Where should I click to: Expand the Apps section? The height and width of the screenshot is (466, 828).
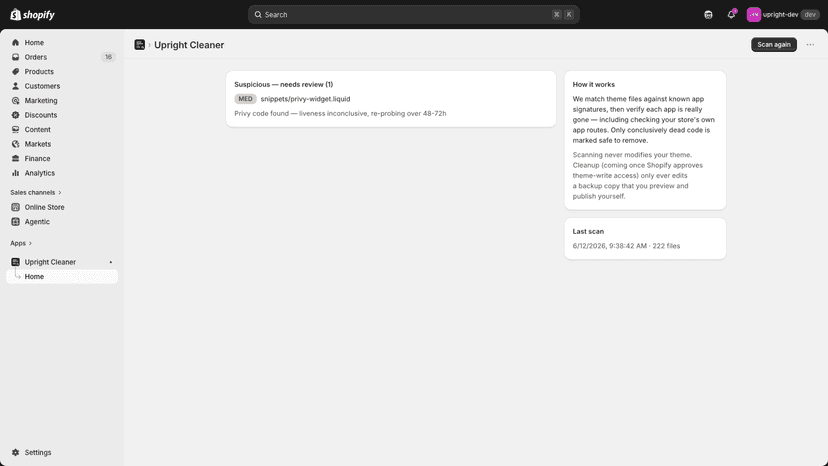(21, 243)
